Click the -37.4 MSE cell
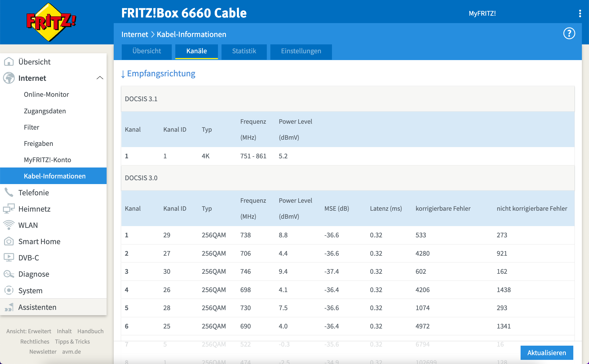Viewport: 589px width, 364px height. tap(332, 271)
